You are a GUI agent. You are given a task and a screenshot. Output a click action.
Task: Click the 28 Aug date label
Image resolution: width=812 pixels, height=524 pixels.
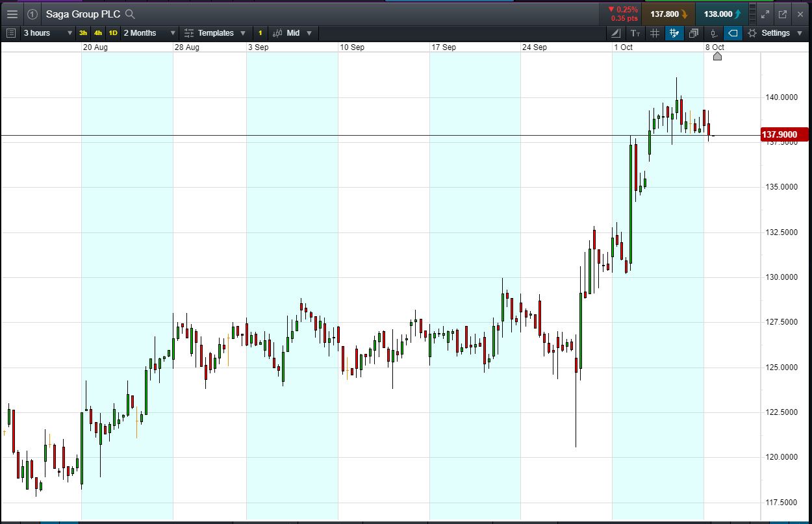186,47
